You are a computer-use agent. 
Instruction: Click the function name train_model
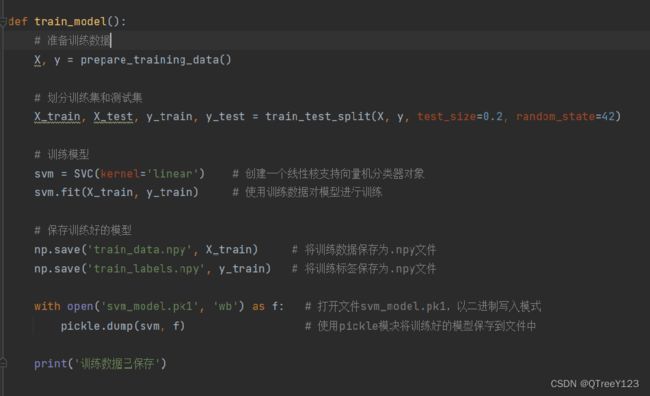pyautogui.click(x=70, y=22)
